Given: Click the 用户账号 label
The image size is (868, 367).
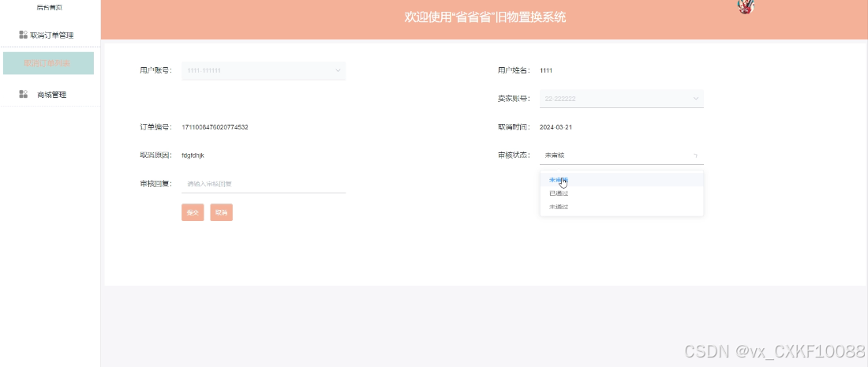Looking at the screenshot, I should point(156,70).
